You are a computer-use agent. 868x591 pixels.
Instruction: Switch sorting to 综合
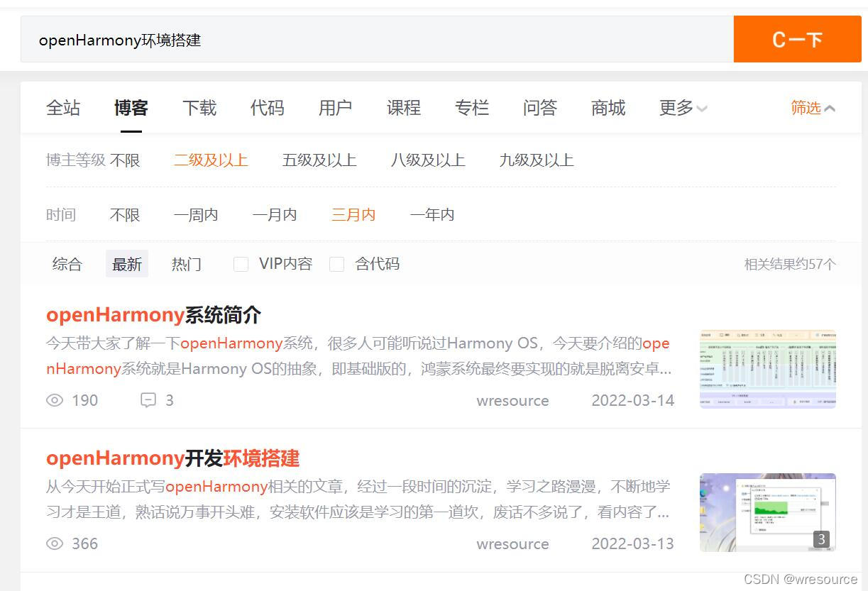(x=67, y=263)
